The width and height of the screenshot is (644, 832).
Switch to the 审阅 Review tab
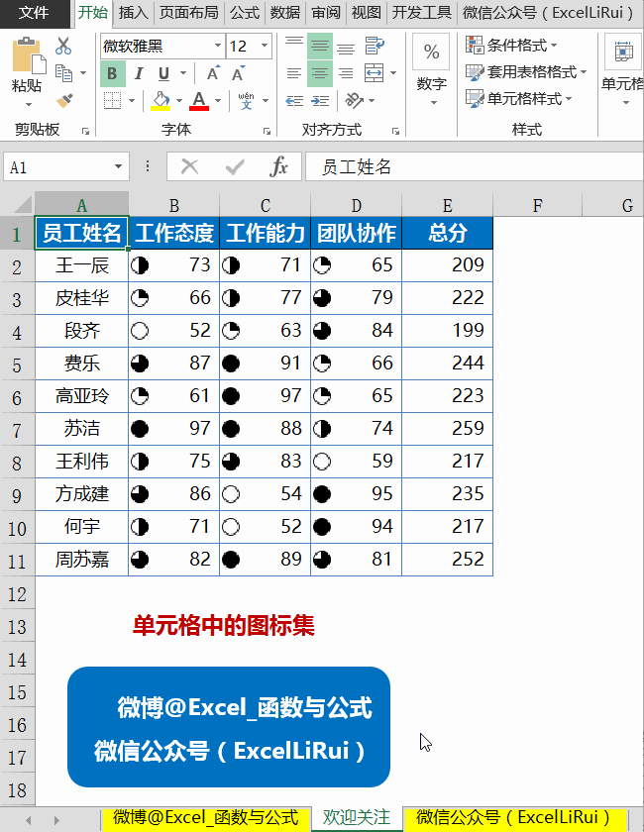tap(325, 13)
